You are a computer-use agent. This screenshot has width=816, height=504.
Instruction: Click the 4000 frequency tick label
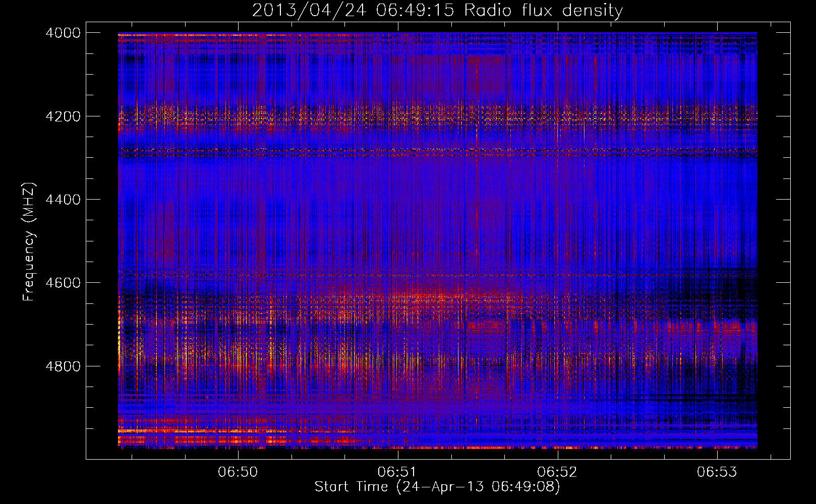(x=63, y=33)
